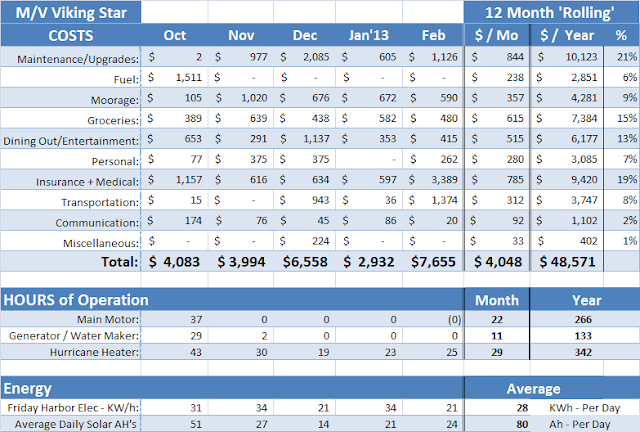Click the 12 Month 'Rolling' header
Image resolution: width=640 pixels, height=432 pixels.
[550, 13]
